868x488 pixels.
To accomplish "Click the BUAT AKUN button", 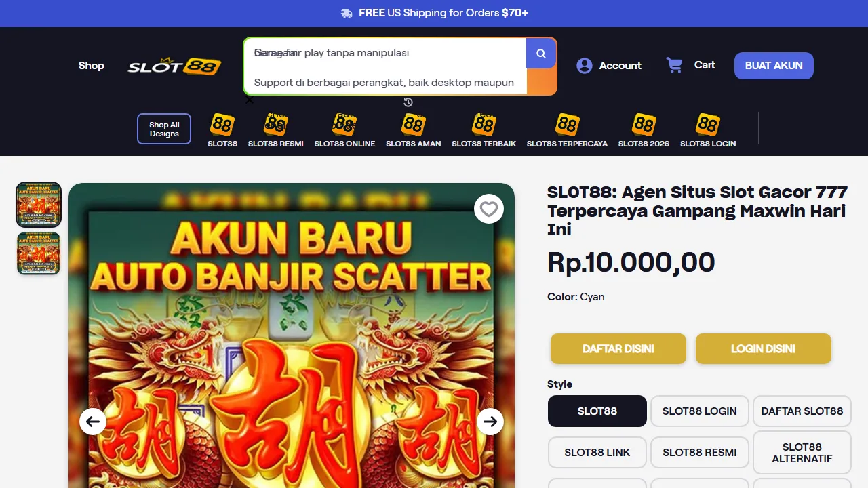I will pyautogui.click(x=774, y=66).
